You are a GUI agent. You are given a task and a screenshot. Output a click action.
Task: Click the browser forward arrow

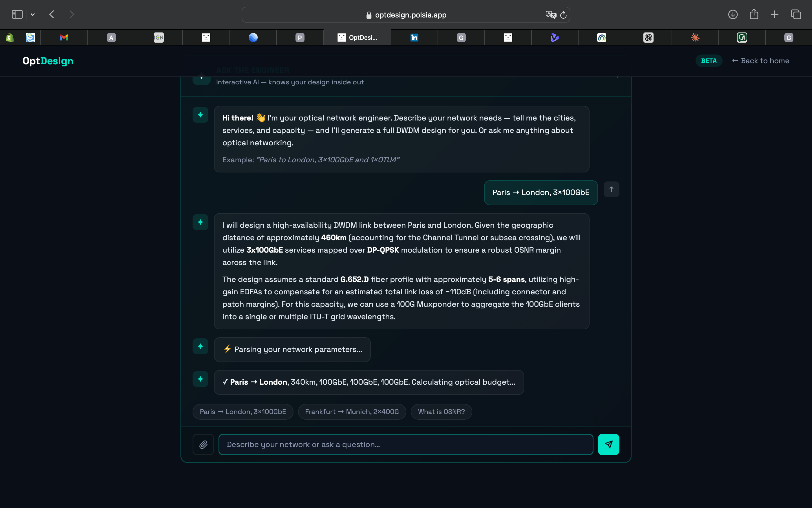tap(71, 14)
